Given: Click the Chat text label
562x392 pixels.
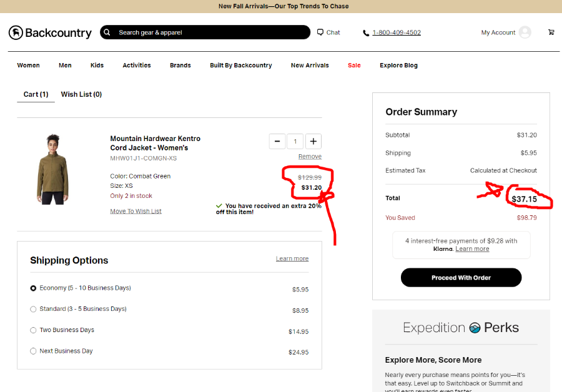Looking at the screenshot, I should coord(333,32).
